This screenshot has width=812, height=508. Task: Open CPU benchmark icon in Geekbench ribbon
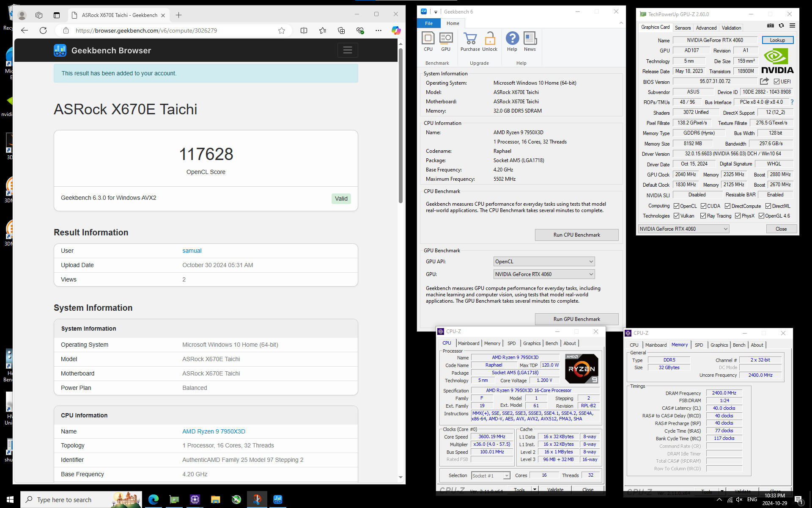tap(428, 41)
